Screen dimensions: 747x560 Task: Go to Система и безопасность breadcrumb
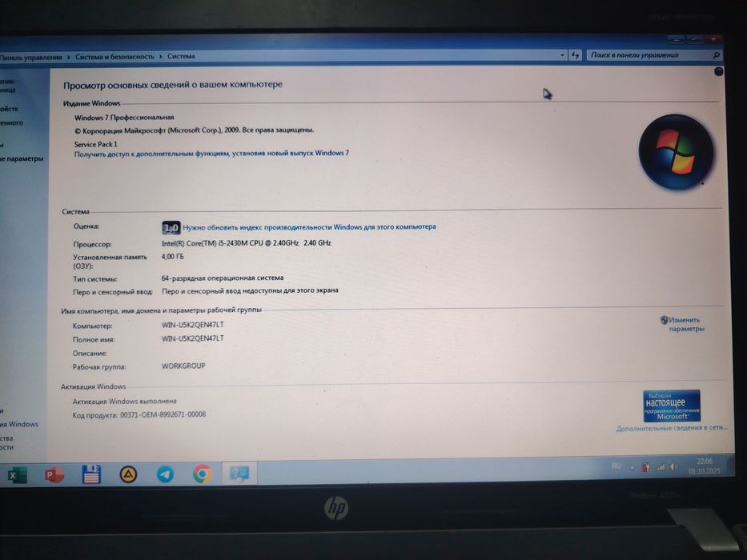tap(114, 57)
